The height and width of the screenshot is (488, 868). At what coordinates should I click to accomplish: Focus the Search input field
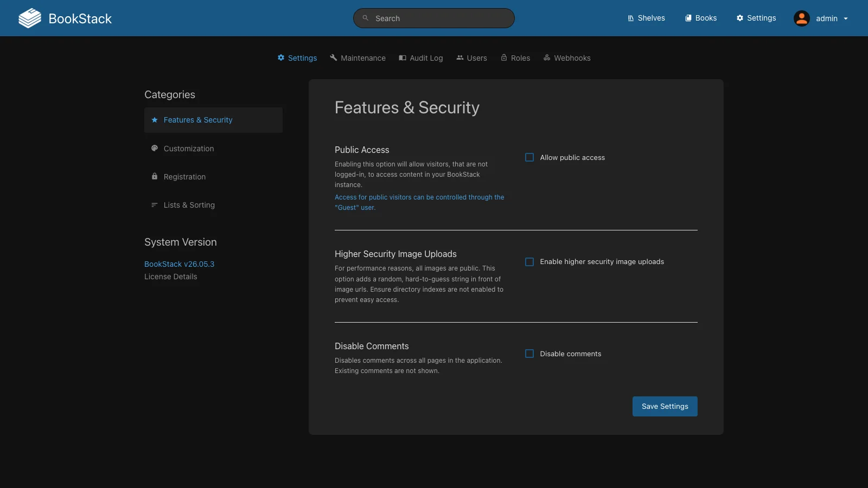[x=434, y=18]
